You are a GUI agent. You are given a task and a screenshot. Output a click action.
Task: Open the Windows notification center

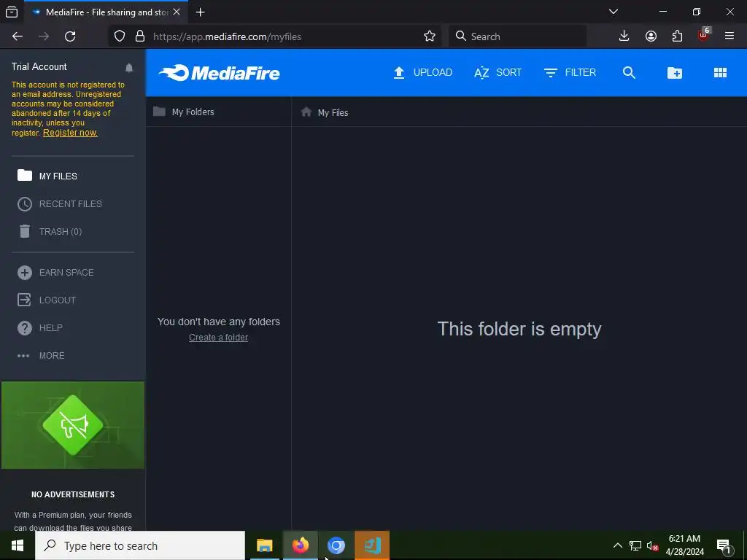click(724, 545)
